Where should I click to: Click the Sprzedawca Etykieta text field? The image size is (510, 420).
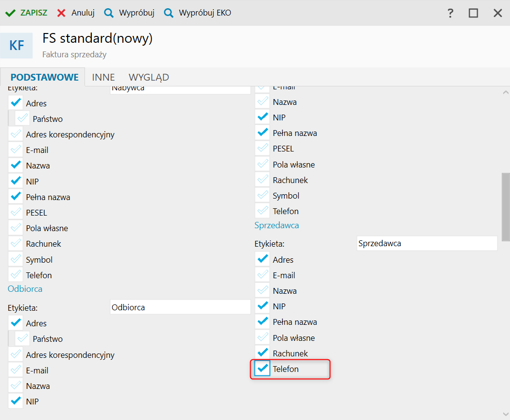[426, 244]
